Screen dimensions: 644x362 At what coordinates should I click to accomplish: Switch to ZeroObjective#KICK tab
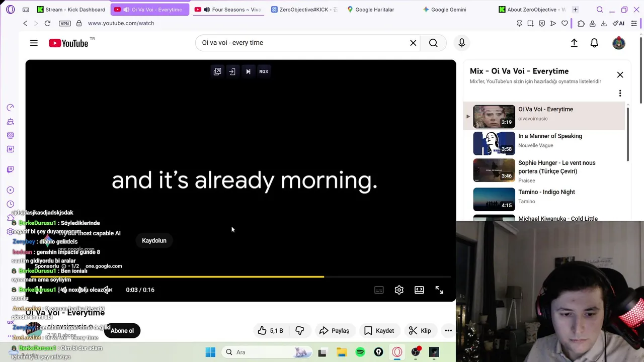[304, 10]
